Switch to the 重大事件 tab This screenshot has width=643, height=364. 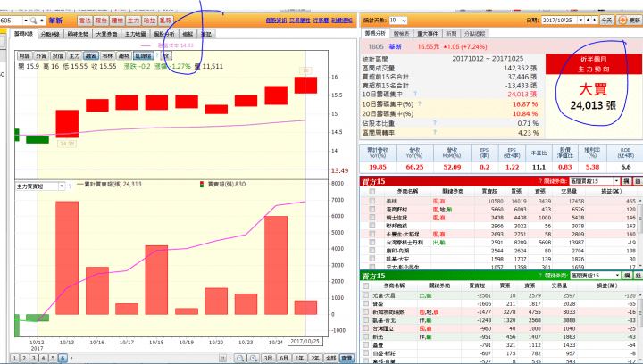tap(427, 34)
